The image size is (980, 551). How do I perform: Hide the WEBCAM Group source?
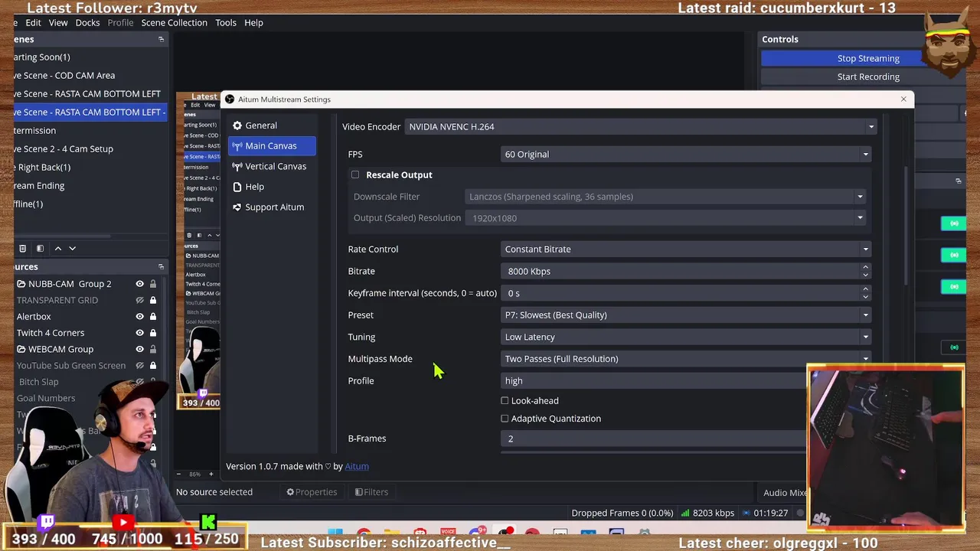pyautogui.click(x=139, y=349)
